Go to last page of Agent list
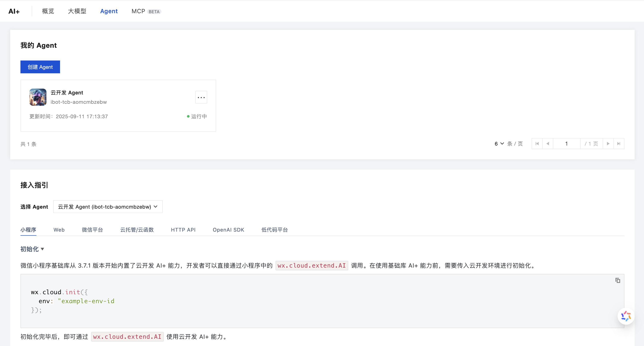Image resolution: width=644 pixels, height=346 pixels. [x=619, y=144]
